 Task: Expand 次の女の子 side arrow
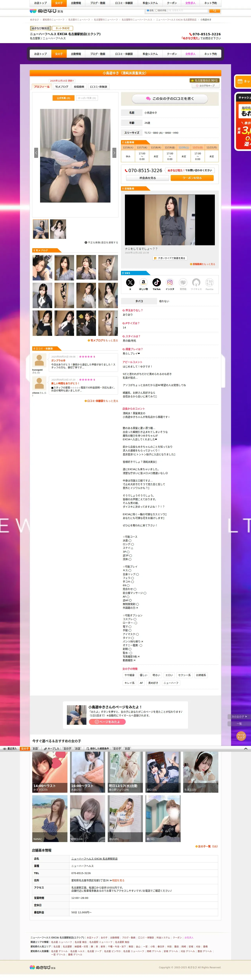click(x=239, y=717)
